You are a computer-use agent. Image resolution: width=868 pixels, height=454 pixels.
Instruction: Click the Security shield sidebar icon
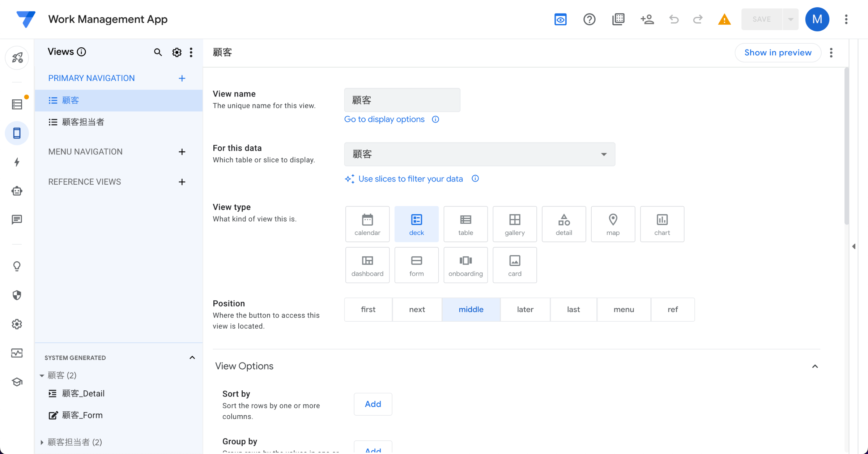point(17,295)
